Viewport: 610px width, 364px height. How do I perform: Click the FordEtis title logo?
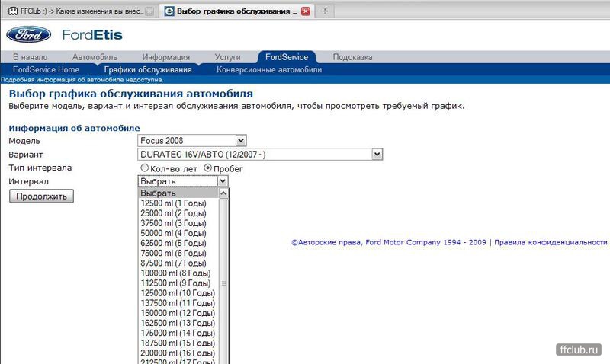[92, 34]
